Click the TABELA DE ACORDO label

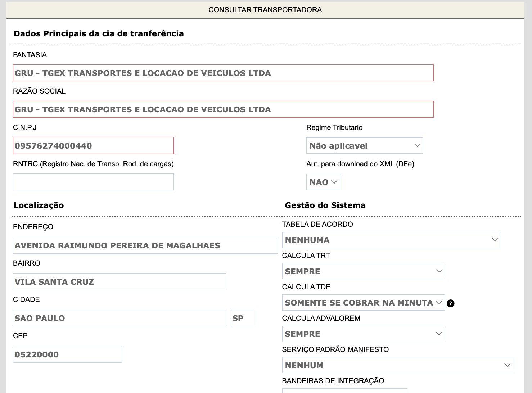pyautogui.click(x=317, y=224)
